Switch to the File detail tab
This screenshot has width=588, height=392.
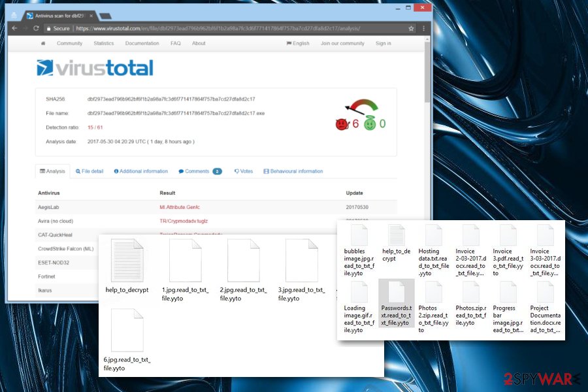(90, 171)
